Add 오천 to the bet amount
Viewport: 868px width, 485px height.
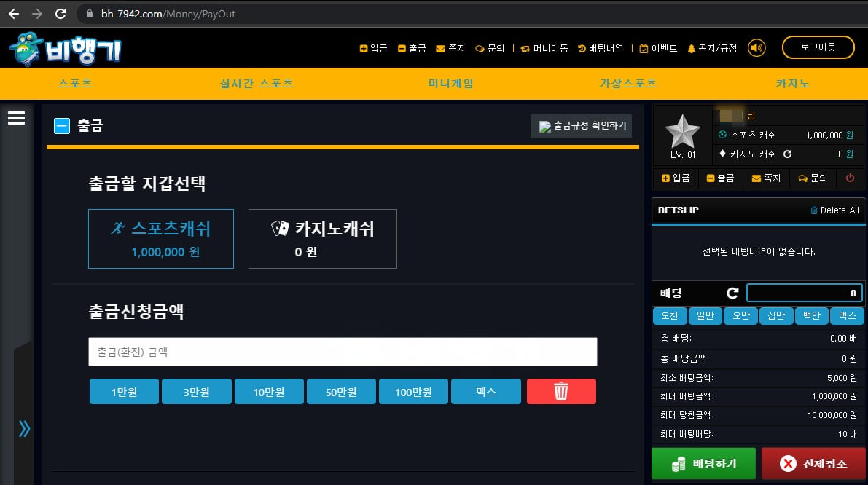click(x=670, y=316)
